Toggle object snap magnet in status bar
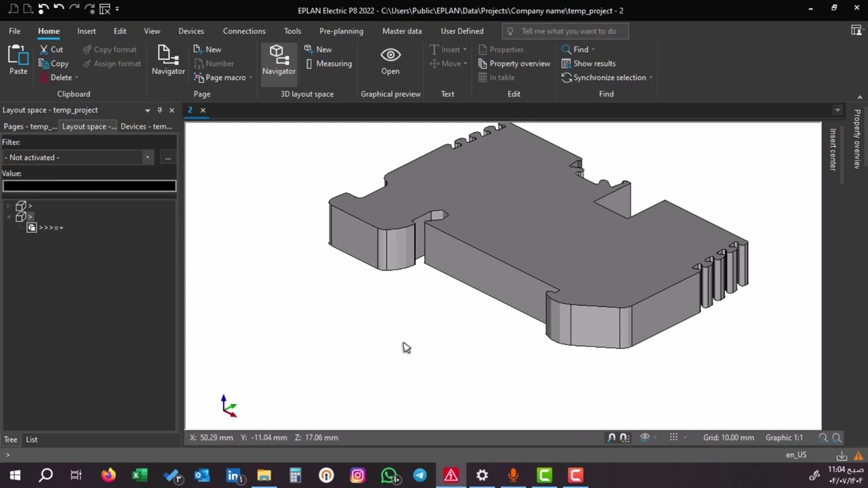The image size is (868, 488). click(x=611, y=438)
